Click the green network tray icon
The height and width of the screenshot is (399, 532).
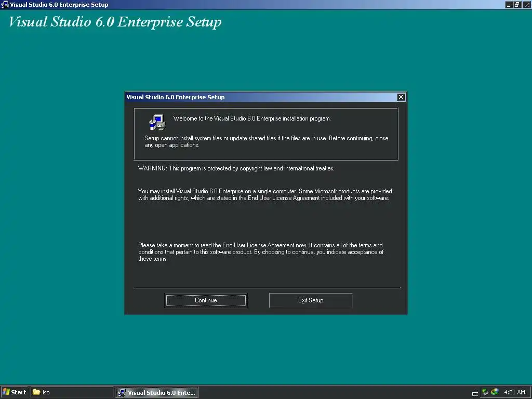[485, 392]
